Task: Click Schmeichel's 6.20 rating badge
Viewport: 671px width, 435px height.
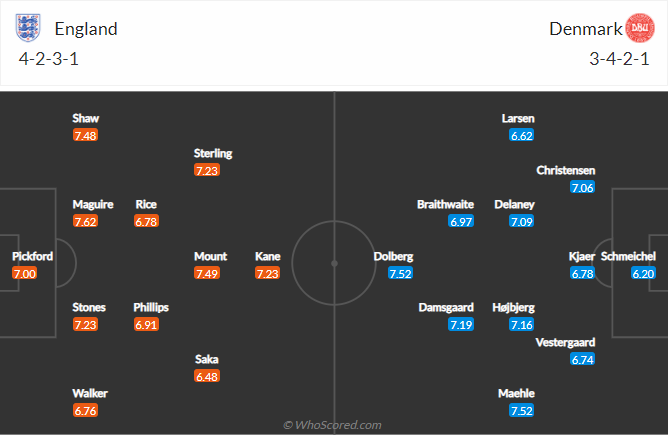Action: (x=643, y=273)
